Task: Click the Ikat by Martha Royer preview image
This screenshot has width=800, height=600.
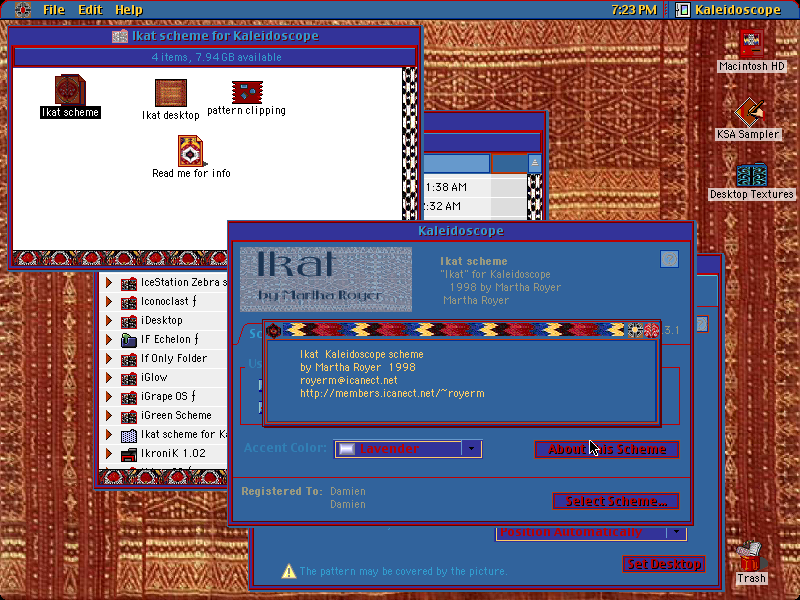Action: coord(326,279)
